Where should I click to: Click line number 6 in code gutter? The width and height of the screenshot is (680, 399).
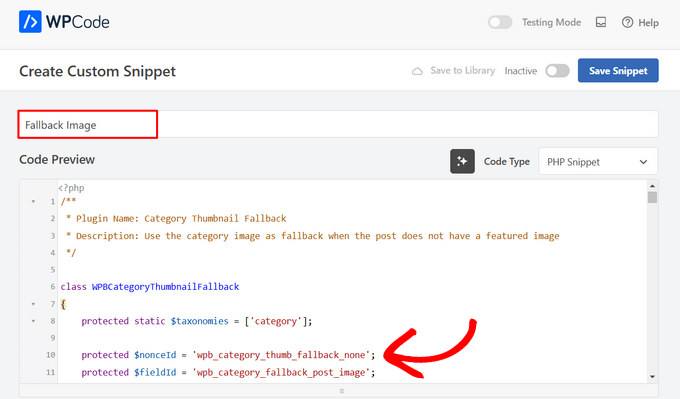[x=53, y=287]
